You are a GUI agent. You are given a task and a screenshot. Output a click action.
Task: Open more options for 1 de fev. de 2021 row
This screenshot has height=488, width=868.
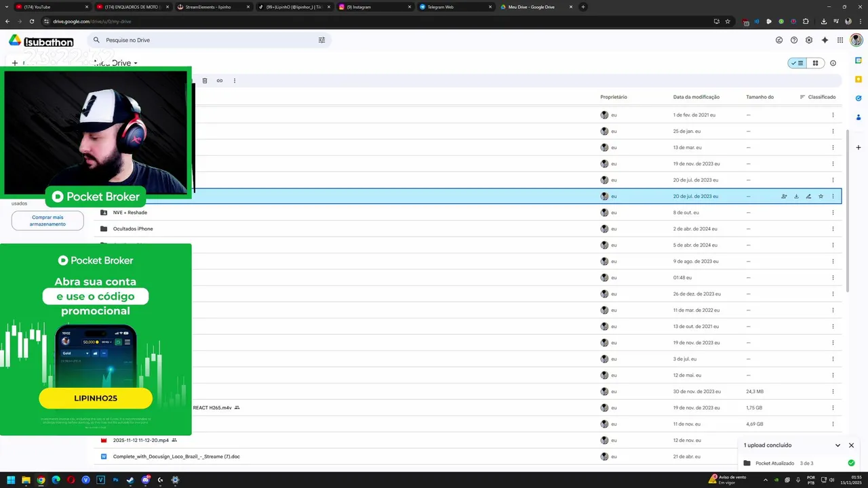pos(833,115)
